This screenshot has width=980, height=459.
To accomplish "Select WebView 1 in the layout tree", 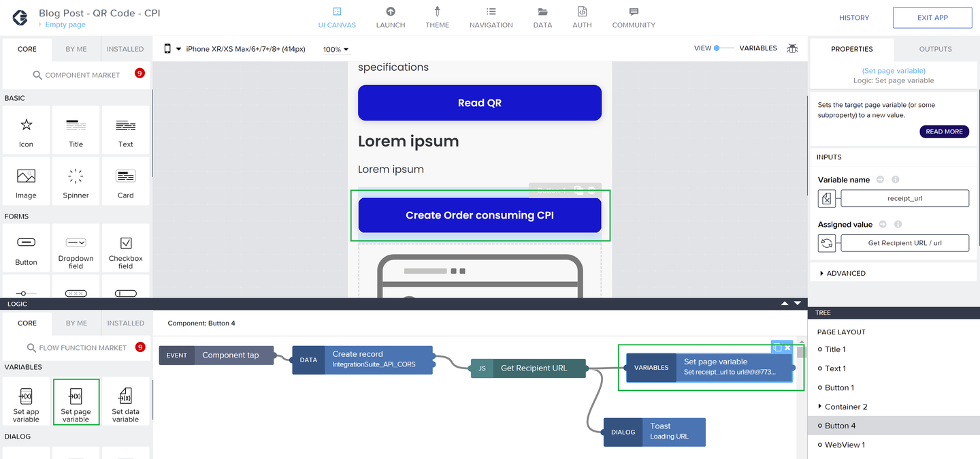I will point(845,445).
